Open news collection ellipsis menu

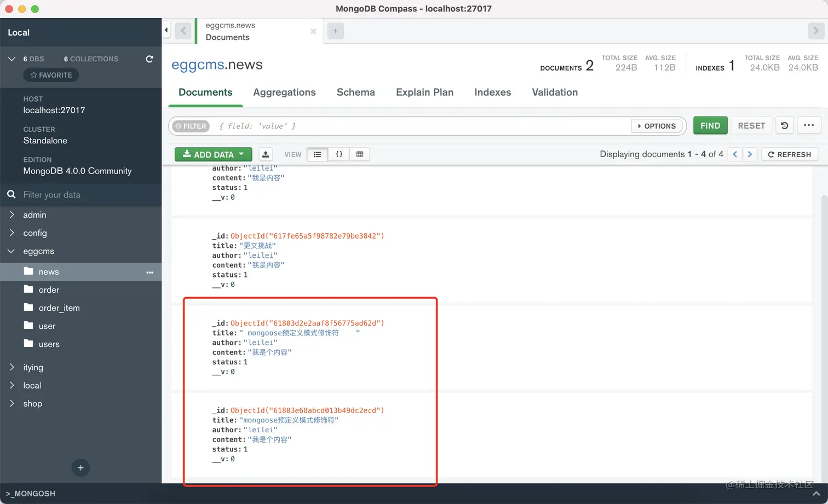[150, 272]
